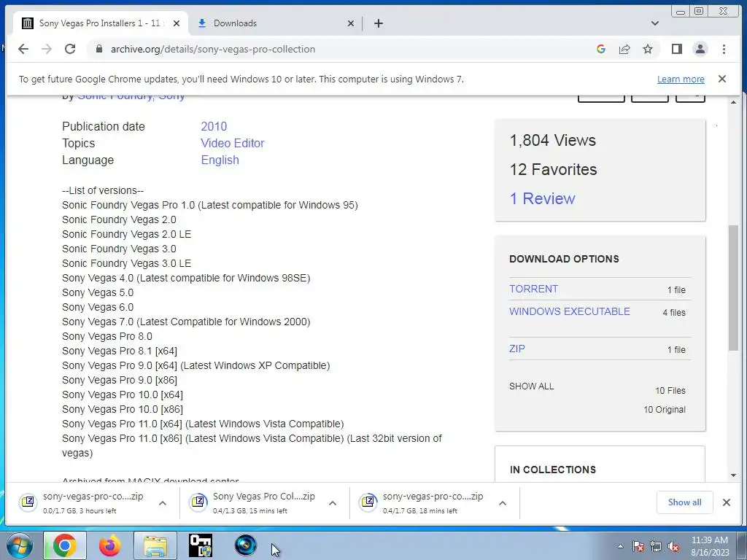Image resolution: width=747 pixels, height=560 pixels.
Task: Open the Video Editor topic link
Action: point(233,144)
